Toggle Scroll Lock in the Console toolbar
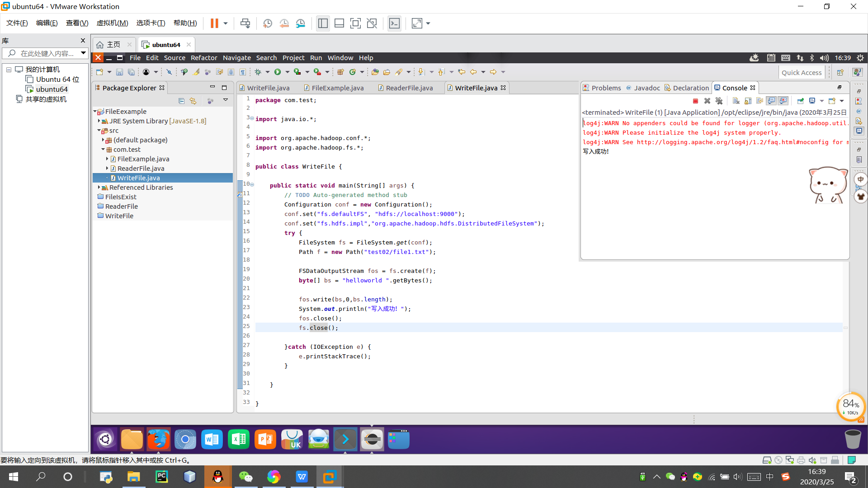Image resolution: width=868 pixels, height=488 pixels. click(748, 101)
